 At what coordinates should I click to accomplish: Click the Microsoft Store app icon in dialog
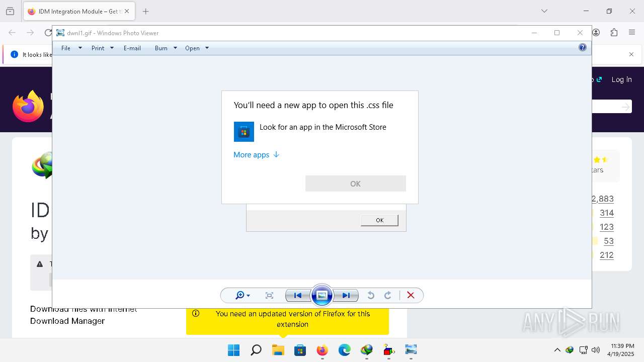click(244, 132)
